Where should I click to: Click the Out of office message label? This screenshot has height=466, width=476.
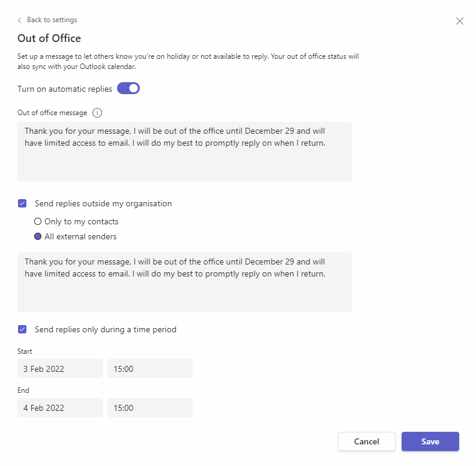[x=52, y=113]
